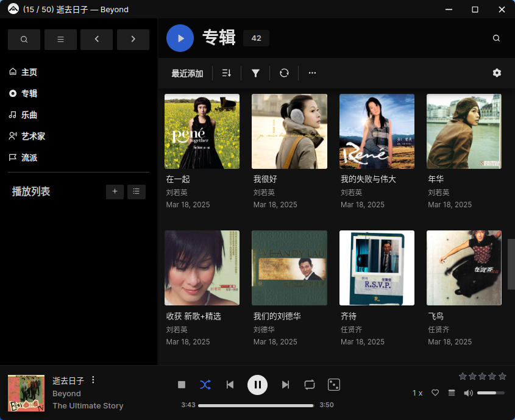The image size is (515, 420).
Task: Play all albums with blue play button
Action: (180, 38)
